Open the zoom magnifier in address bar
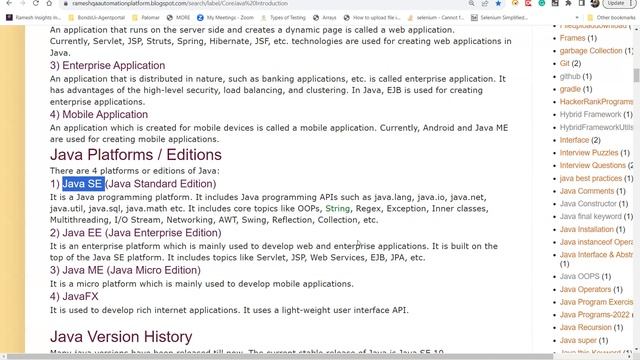The height and width of the screenshot is (360, 640). click(x=471, y=3)
